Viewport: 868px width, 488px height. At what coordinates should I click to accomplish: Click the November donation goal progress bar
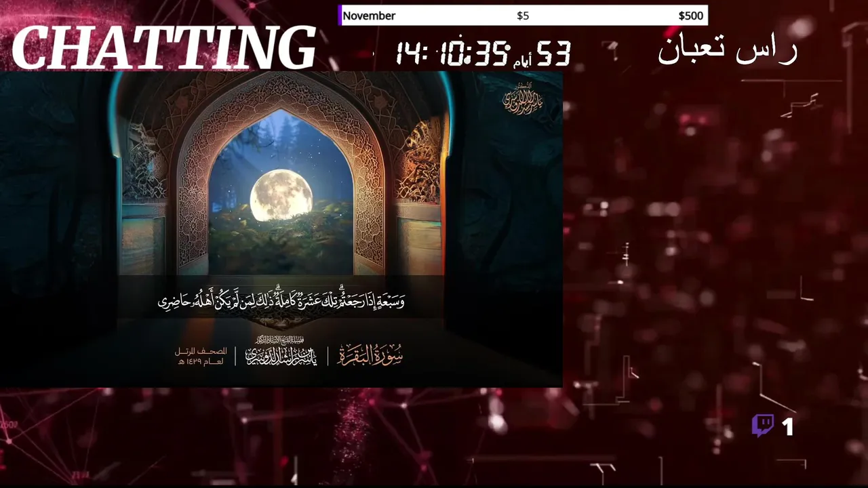coord(523,16)
